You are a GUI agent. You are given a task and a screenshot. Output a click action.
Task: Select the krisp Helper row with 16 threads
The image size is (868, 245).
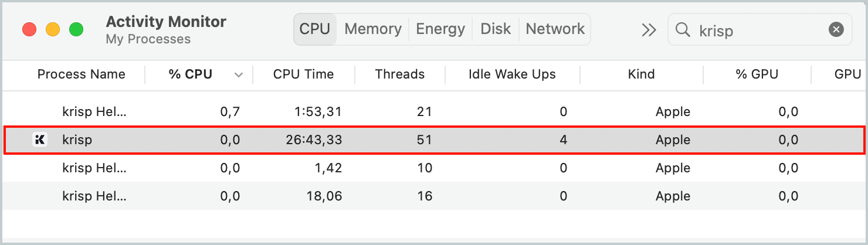(434, 196)
